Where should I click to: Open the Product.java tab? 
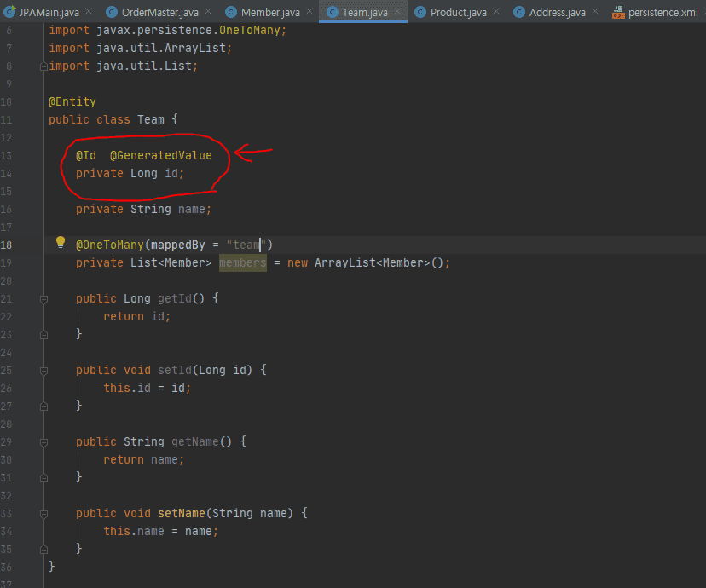point(459,12)
